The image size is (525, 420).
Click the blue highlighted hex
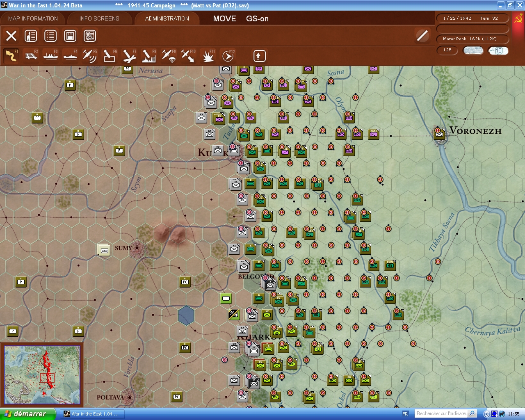pos(186,315)
